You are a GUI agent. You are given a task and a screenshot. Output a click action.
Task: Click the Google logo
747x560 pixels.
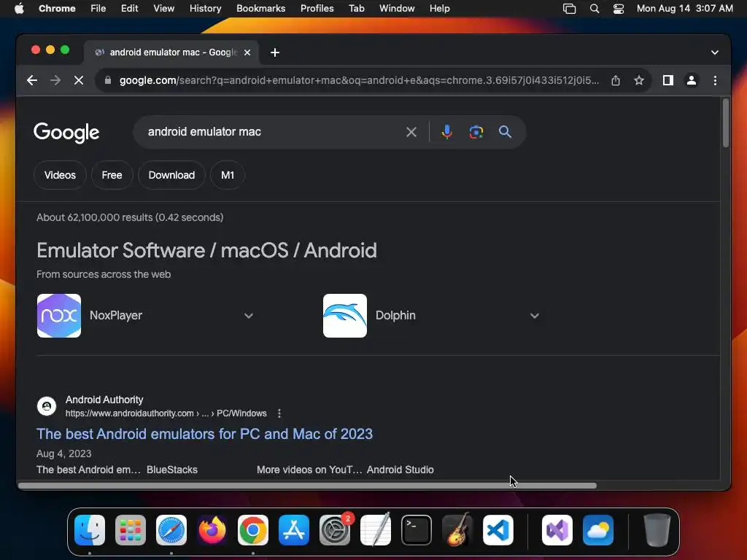pos(66,133)
